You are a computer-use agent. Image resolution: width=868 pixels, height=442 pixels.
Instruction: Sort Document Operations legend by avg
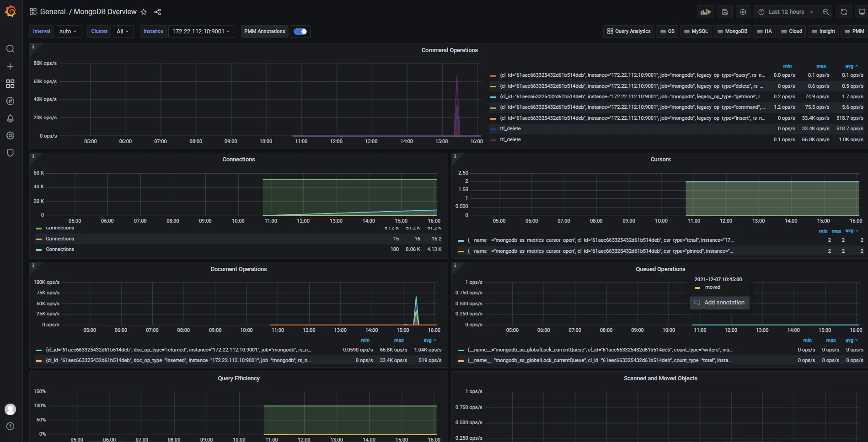(x=429, y=341)
